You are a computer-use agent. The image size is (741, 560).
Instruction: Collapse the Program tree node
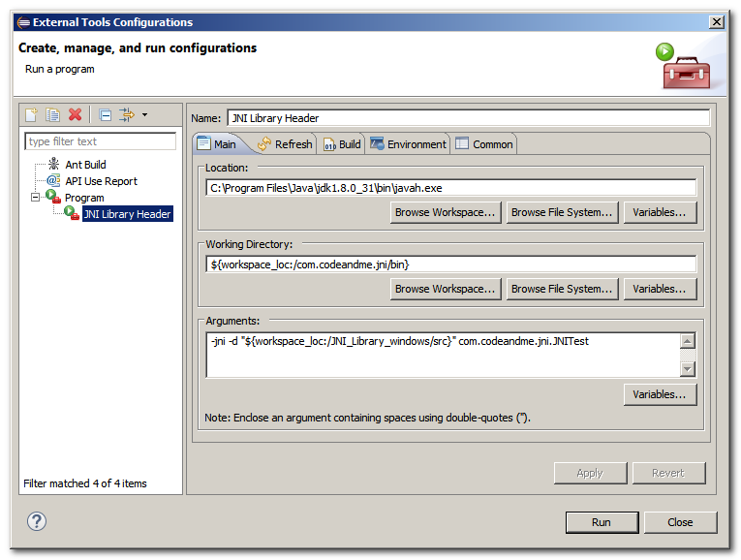35,197
